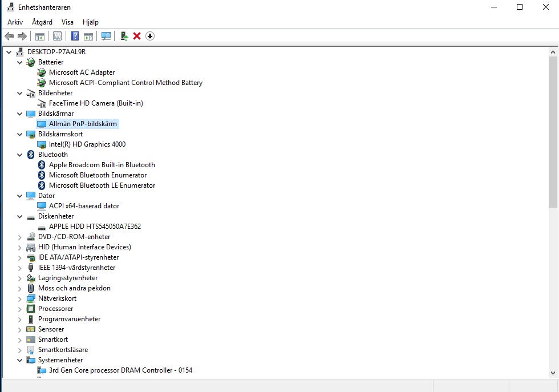
Task: Click the scroll up arrow of tree
Action: pyautogui.click(x=553, y=52)
